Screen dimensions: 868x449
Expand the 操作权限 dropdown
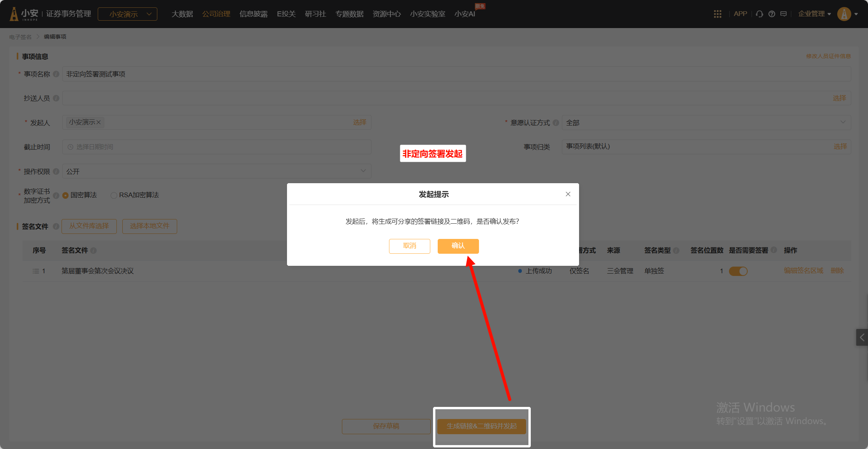(217, 171)
